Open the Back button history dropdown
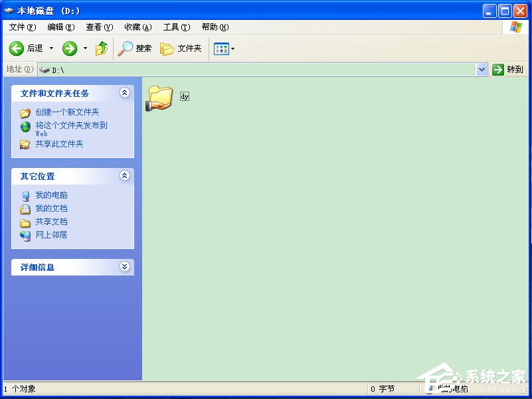The width and height of the screenshot is (532, 399). 50,48
